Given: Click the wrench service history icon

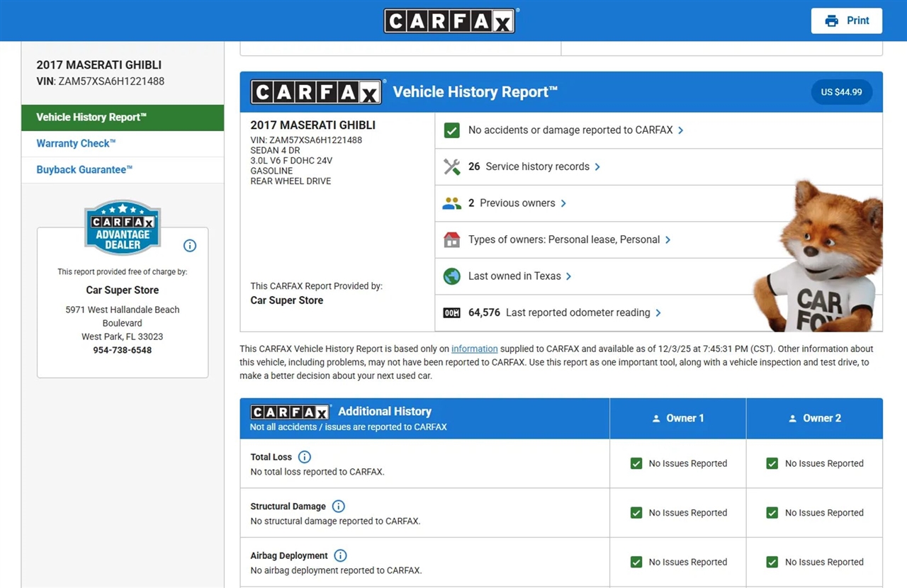Looking at the screenshot, I should click(451, 166).
